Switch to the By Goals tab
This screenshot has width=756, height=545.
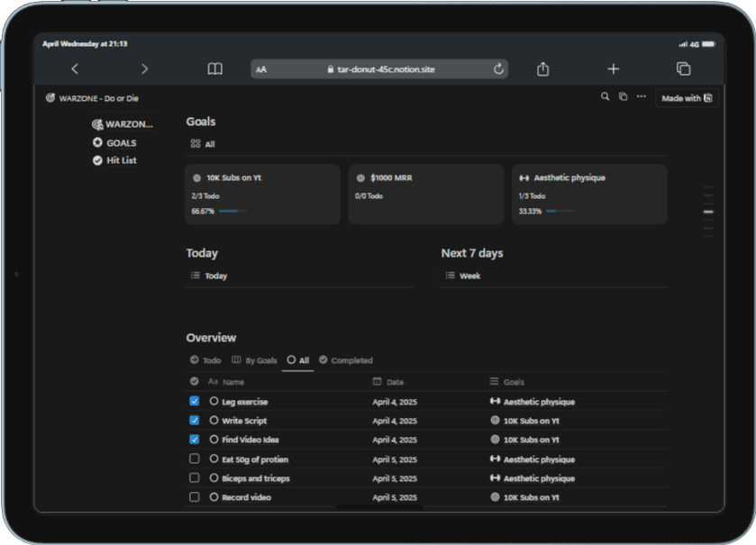[254, 360]
